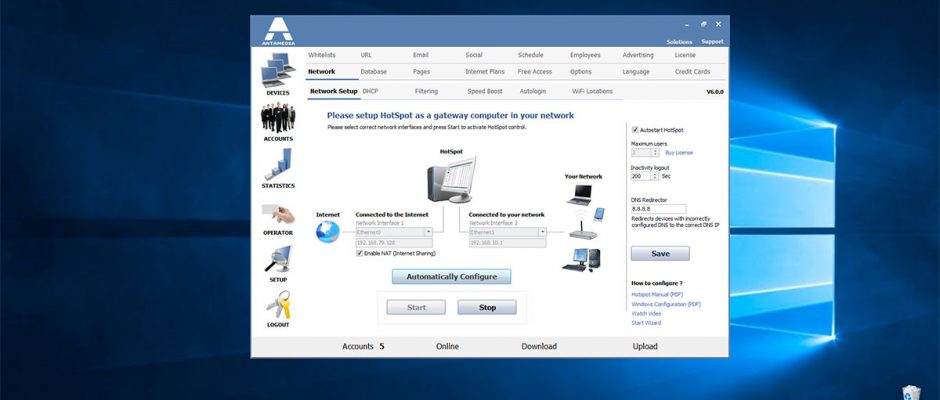Click the mobile phone icon in Your Network
940x400 pixels.
pyautogui.click(x=599, y=214)
